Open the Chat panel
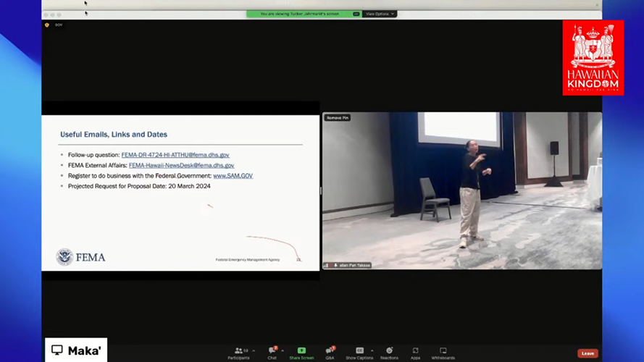Image resolution: width=644 pixels, height=362 pixels. pyautogui.click(x=272, y=352)
